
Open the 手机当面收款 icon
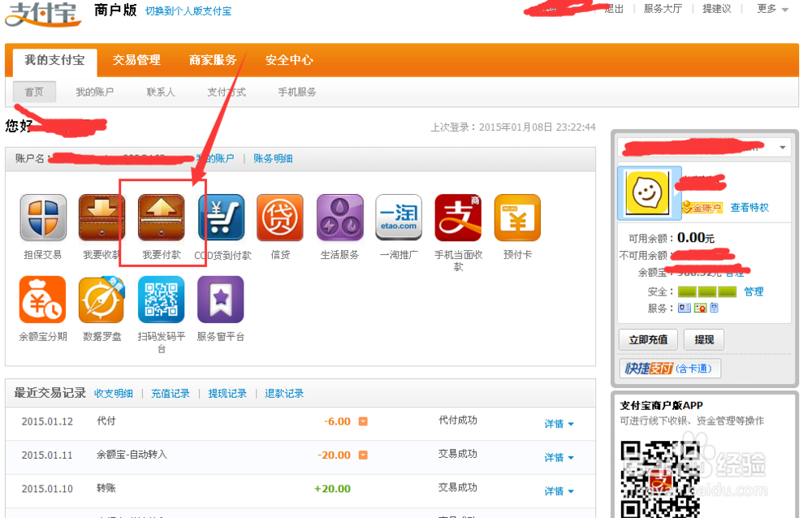click(458, 218)
